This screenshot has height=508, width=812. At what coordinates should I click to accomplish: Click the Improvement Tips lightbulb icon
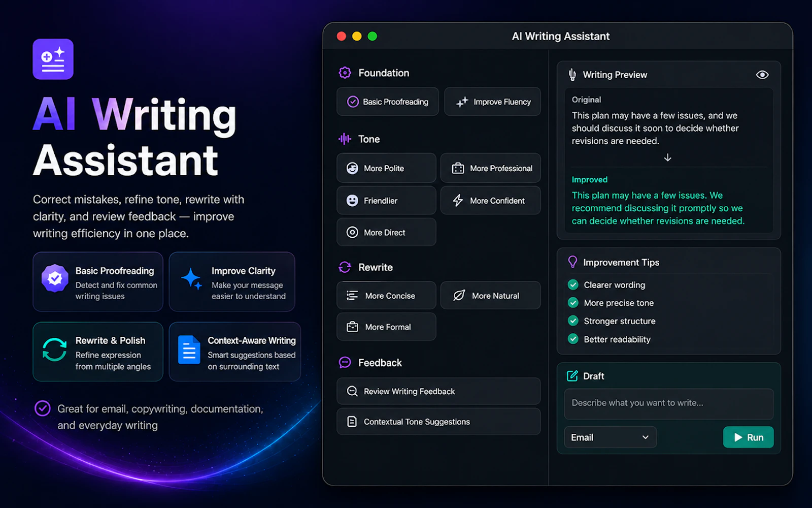(572, 262)
